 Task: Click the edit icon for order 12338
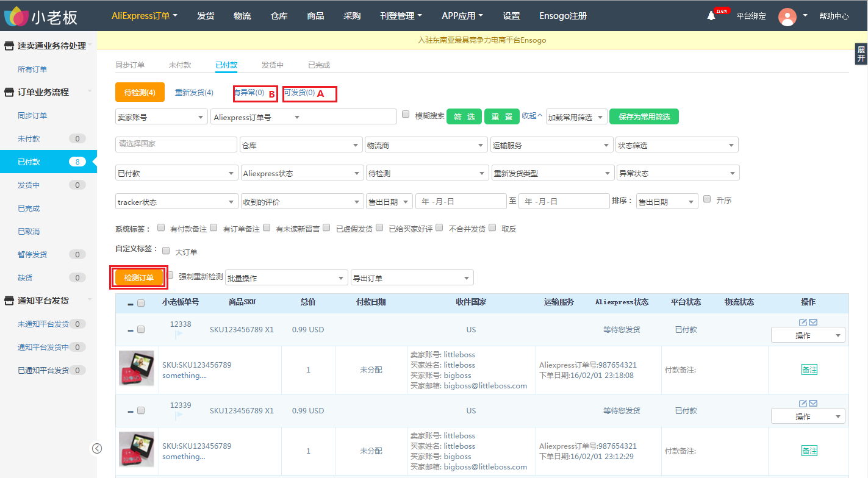pyautogui.click(x=803, y=323)
